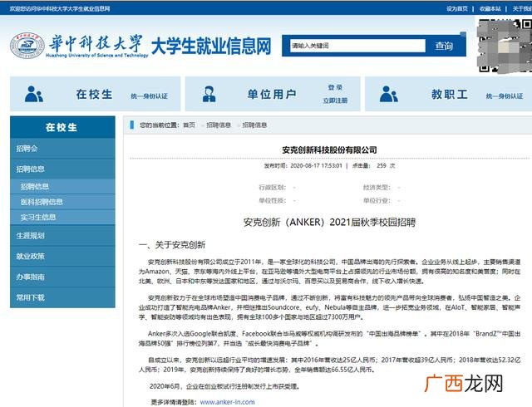Open 生涯规划 in sidebar
Screen dimensions: 532x407
pos(62,235)
